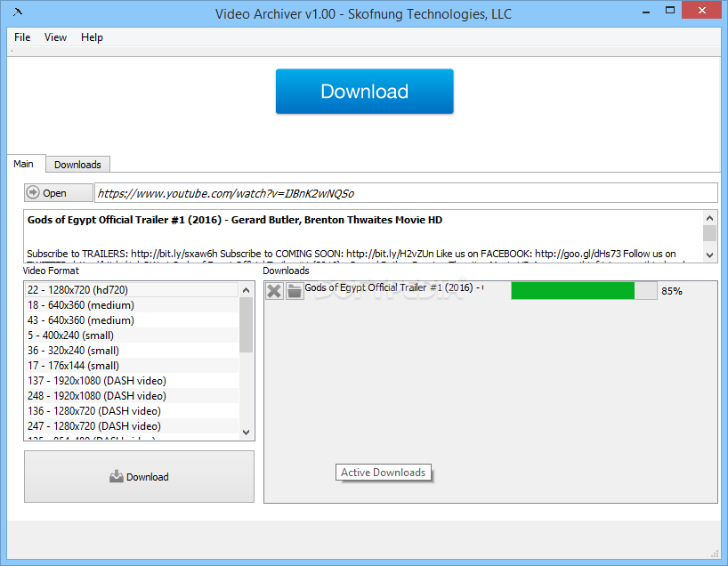Image resolution: width=728 pixels, height=566 pixels.
Task: Open the Help menu
Action: pyautogui.click(x=92, y=37)
